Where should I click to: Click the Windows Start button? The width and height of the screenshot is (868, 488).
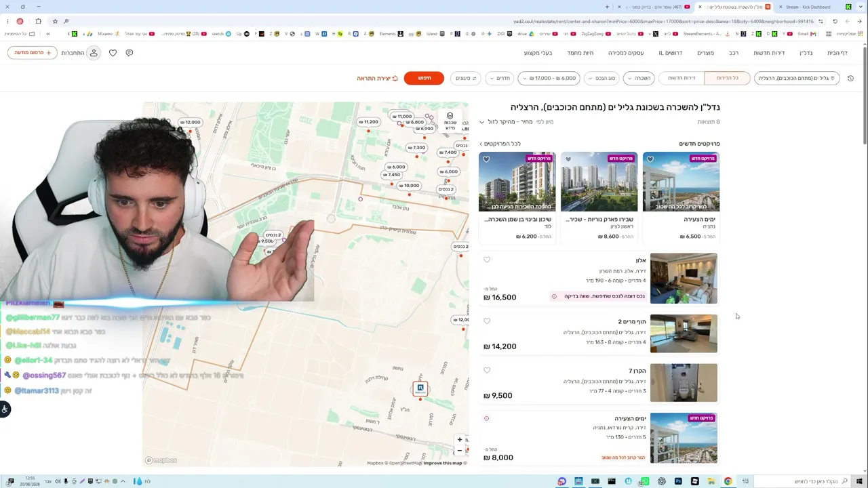(x=861, y=481)
